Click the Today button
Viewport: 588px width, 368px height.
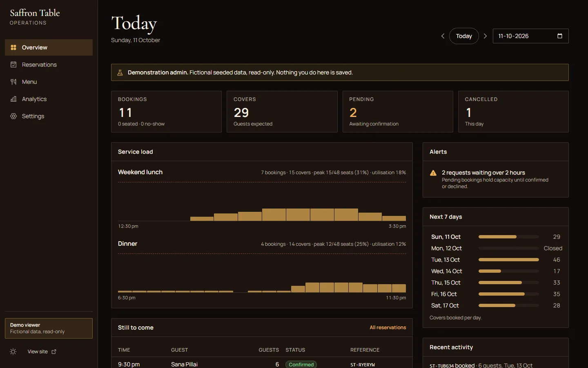464,36
